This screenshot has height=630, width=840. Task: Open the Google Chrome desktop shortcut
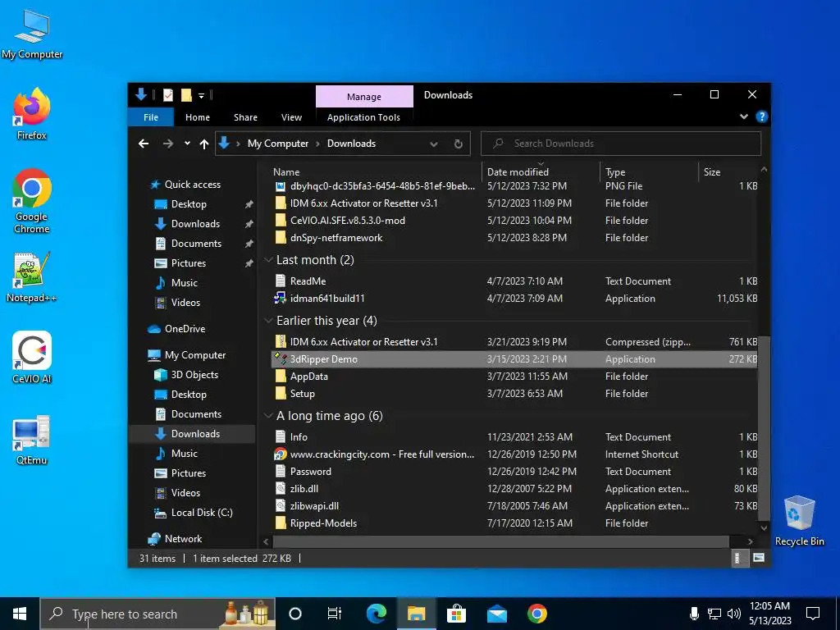point(32,201)
